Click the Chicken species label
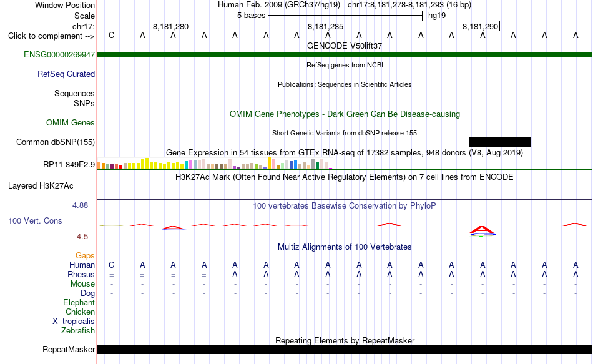The height and width of the screenshot is (364, 593). 80,312
